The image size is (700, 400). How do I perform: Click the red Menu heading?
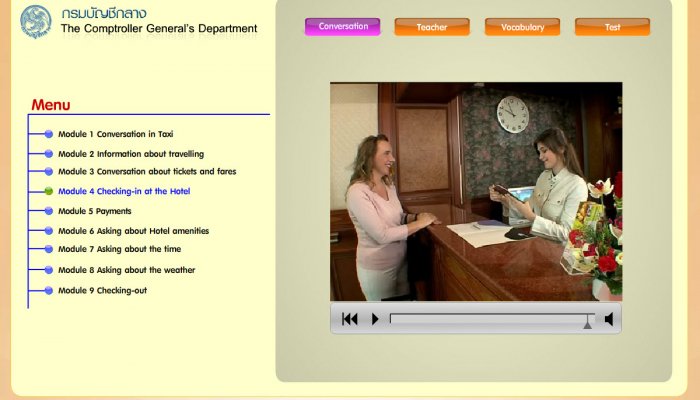click(51, 105)
